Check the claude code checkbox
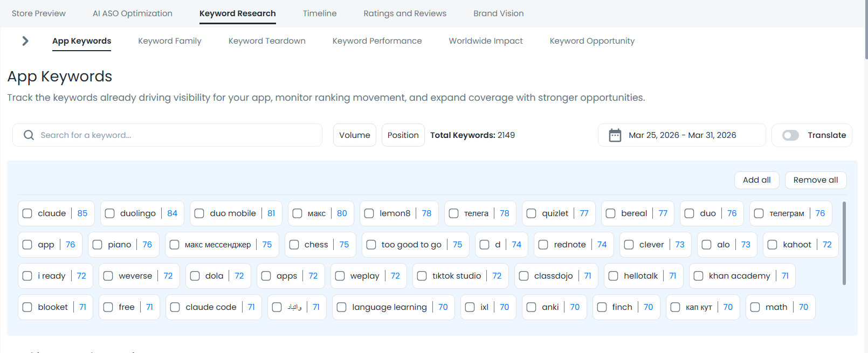 [175, 307]
